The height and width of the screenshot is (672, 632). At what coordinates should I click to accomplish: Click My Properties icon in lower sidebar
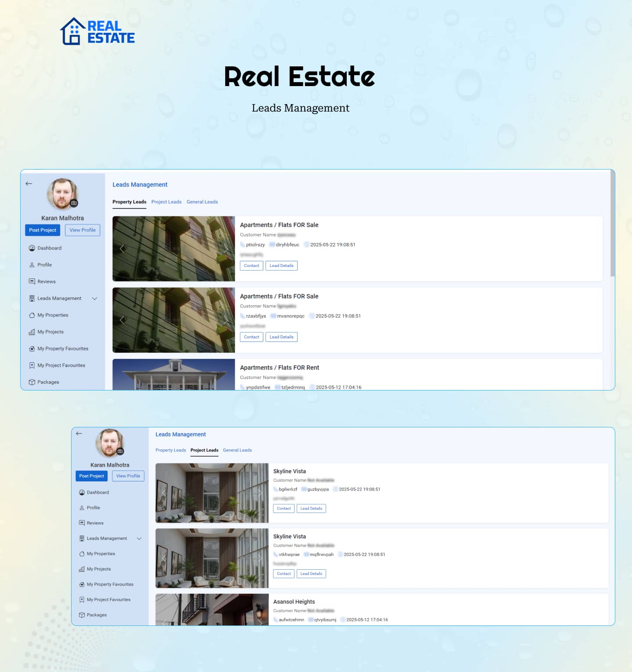pos(82,554)
